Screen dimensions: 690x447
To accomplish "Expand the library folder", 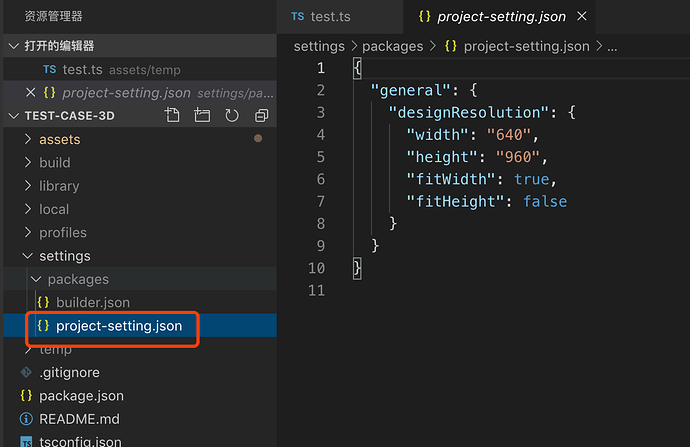I will click(x=27, y=186).
